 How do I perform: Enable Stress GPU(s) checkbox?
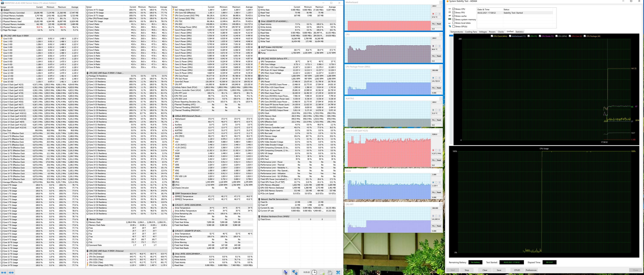click(454, 26)
